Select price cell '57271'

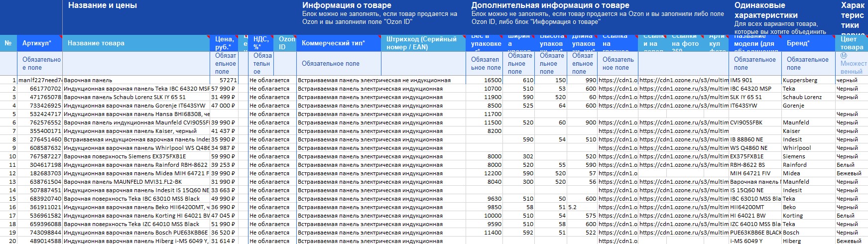pos(224,80)
